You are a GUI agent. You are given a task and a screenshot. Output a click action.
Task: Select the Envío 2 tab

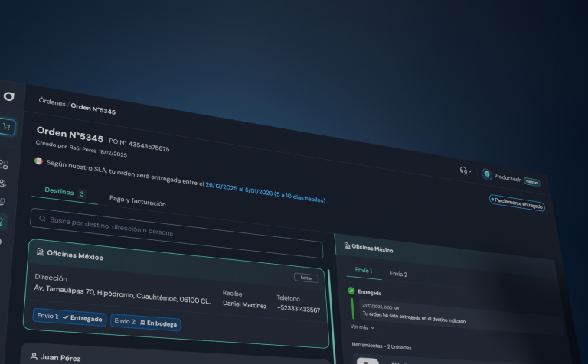398,274
